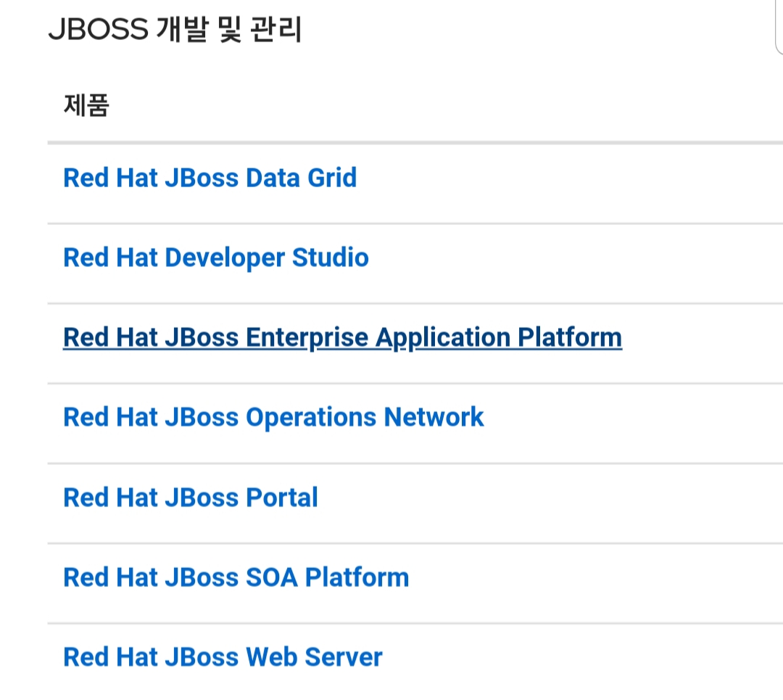This screenshot has height=700, width=783.
Task: Open Red Hat JBoss Web Server link
Action: [x=223, y=657]
